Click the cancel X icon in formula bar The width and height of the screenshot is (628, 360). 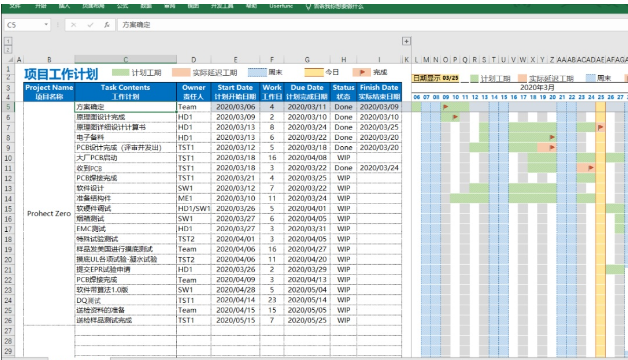pos(73,25)
